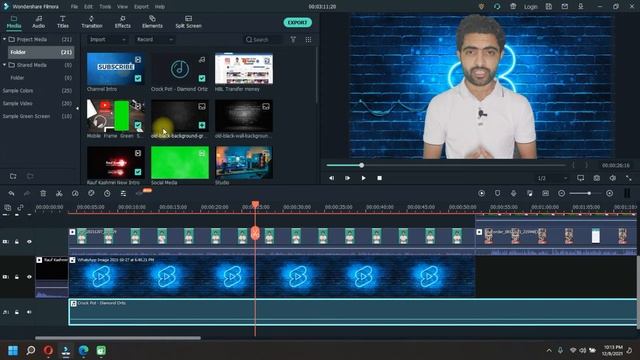Click the Undo icon in timeline toolbar
Viewport: 640px width, 360px height.
[11, 193]
